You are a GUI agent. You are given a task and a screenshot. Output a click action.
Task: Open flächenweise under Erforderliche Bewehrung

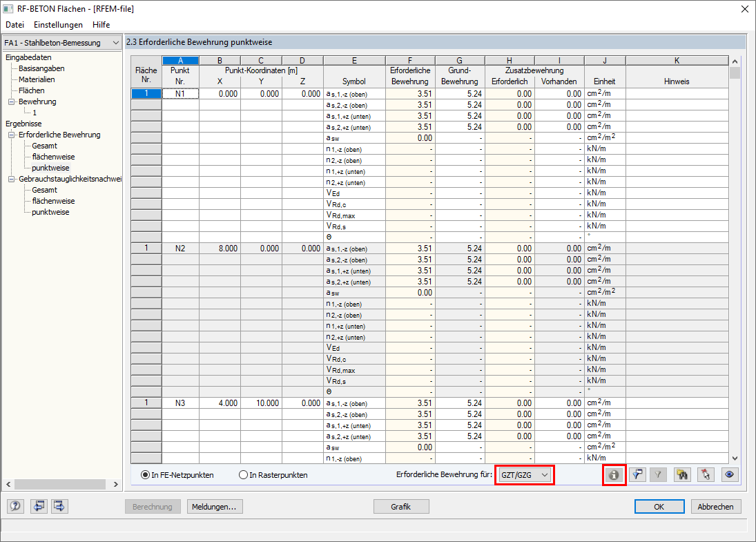pos(53,157)
